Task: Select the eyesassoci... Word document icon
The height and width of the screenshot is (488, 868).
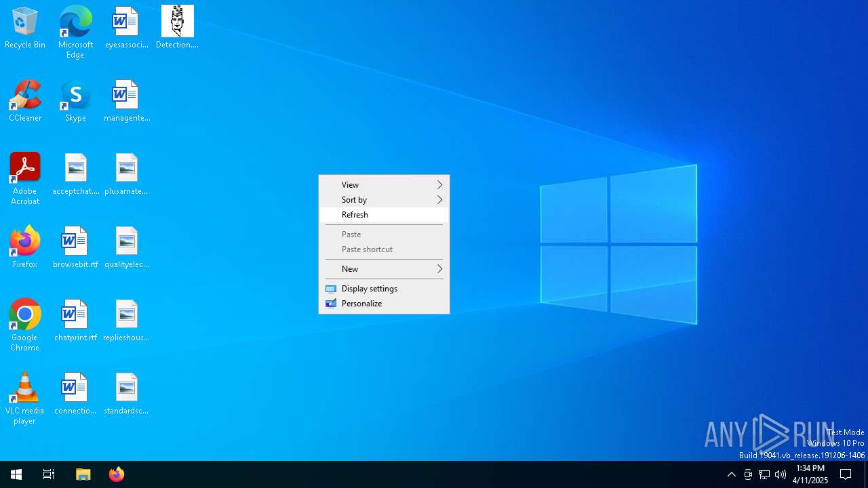Action: point(126,28)
